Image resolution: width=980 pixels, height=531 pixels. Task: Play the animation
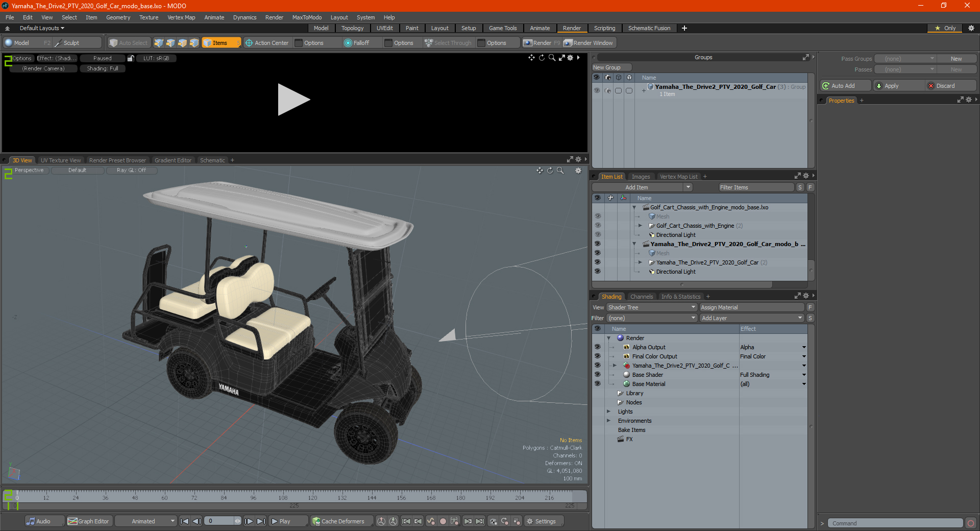(x=288, y=521)
